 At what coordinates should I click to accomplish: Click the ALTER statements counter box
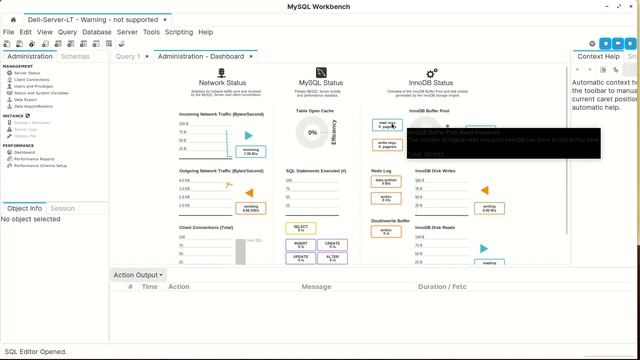click(x=332, y=258)
